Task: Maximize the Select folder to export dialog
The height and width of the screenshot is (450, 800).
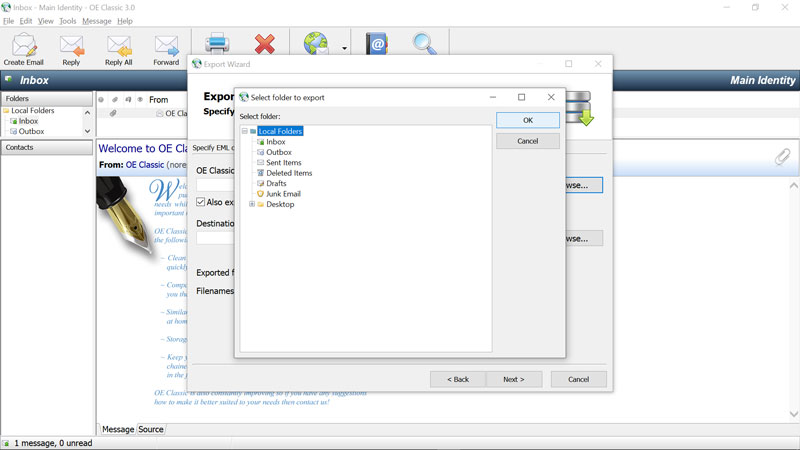Action: (x=521, y=97)
